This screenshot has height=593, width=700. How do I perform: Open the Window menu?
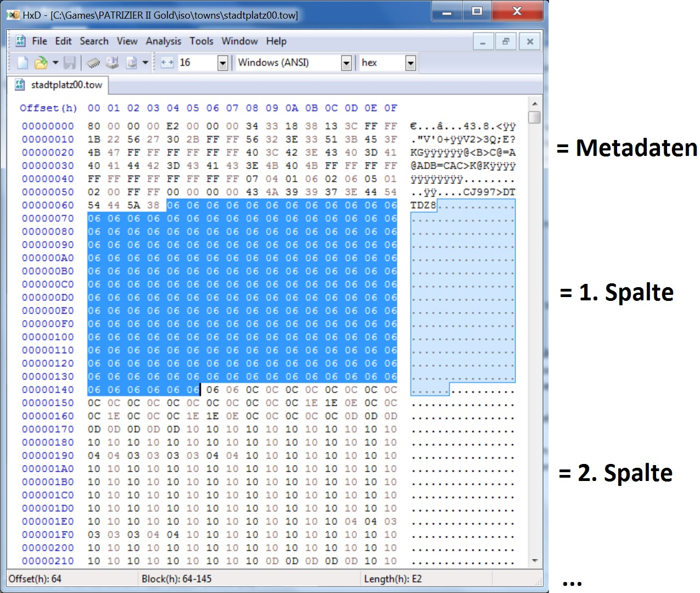tap(239, 41)
